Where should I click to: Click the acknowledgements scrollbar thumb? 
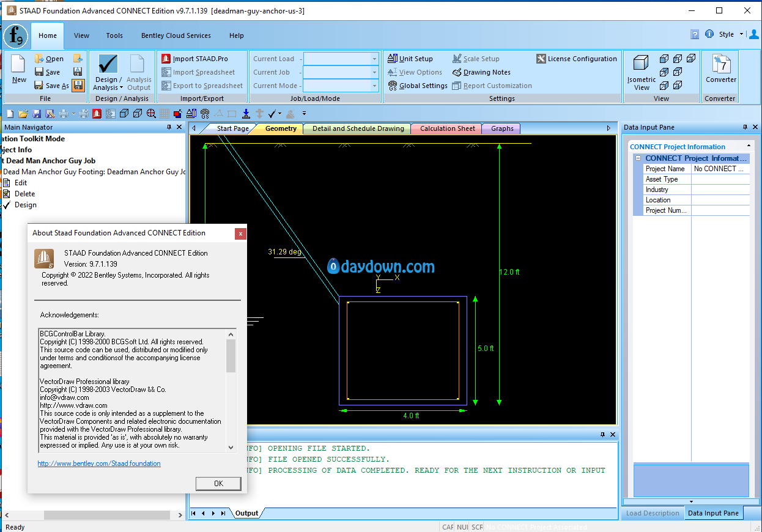pyautogui.click(x=231, y=355)
